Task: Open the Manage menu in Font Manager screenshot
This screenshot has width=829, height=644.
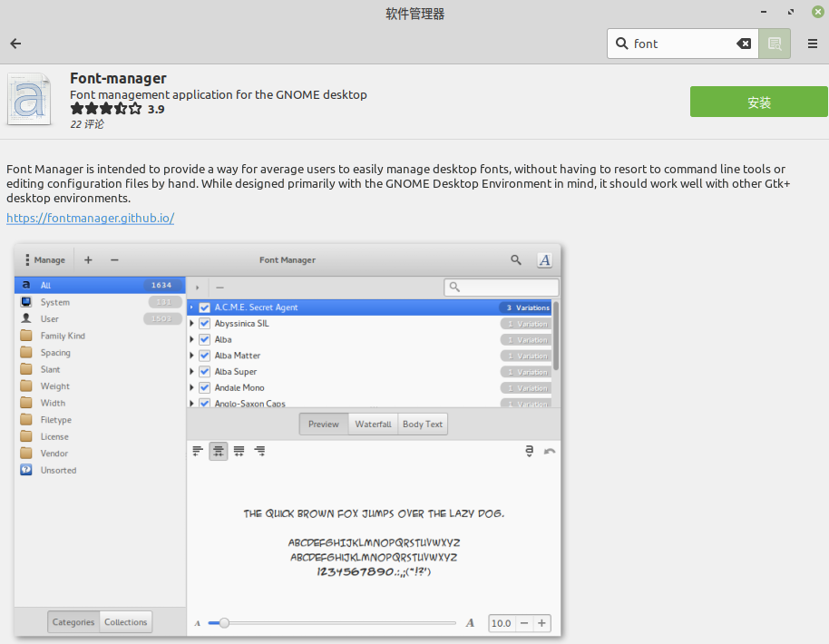Action: point(45,259)
